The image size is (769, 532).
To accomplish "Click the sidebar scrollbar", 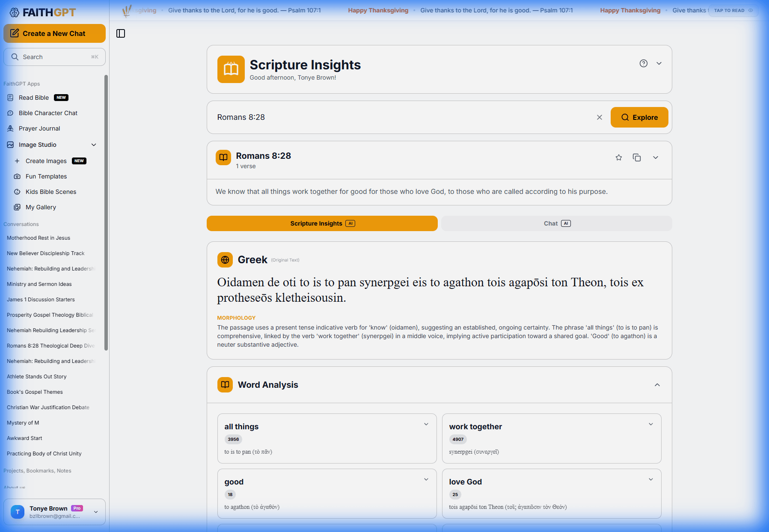I will click(106, 213).
